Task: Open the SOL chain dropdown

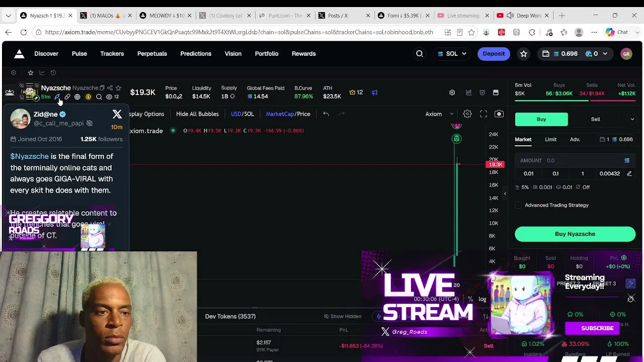Action: 452,54
